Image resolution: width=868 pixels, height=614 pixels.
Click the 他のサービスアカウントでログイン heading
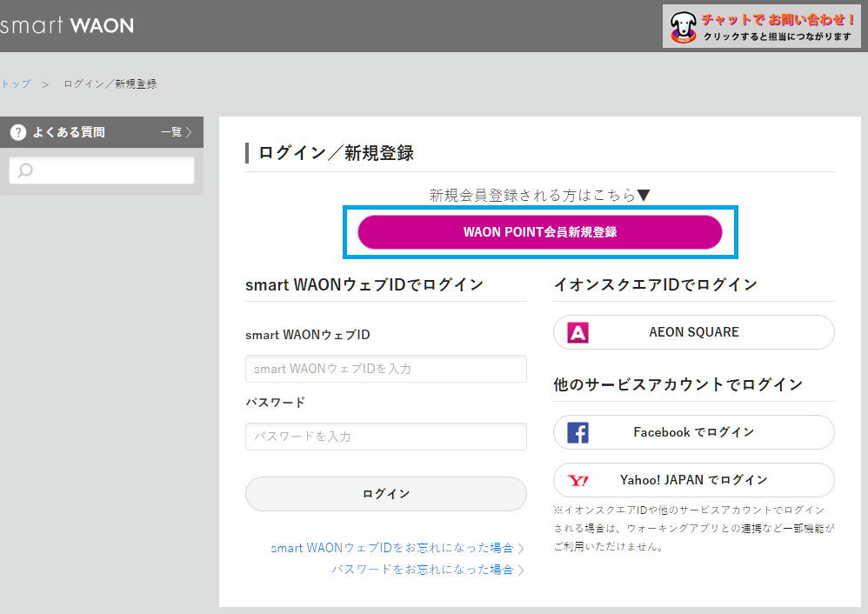678,384
